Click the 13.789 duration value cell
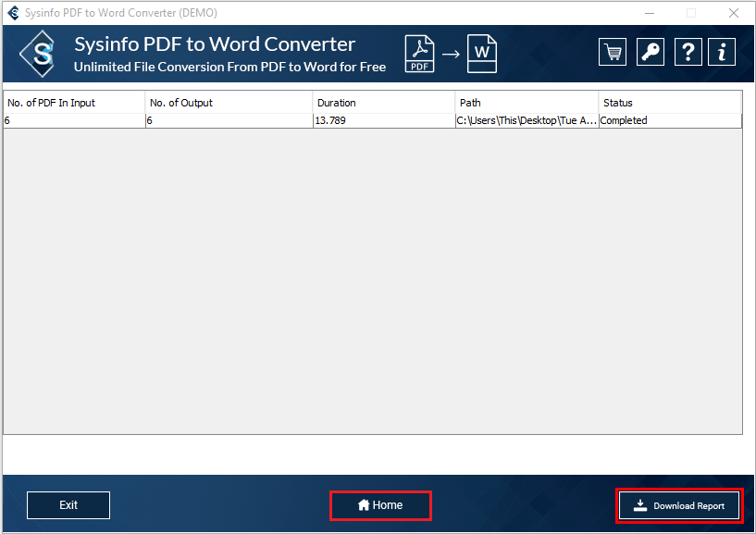756x534 pixels. (x=383, y=120)
